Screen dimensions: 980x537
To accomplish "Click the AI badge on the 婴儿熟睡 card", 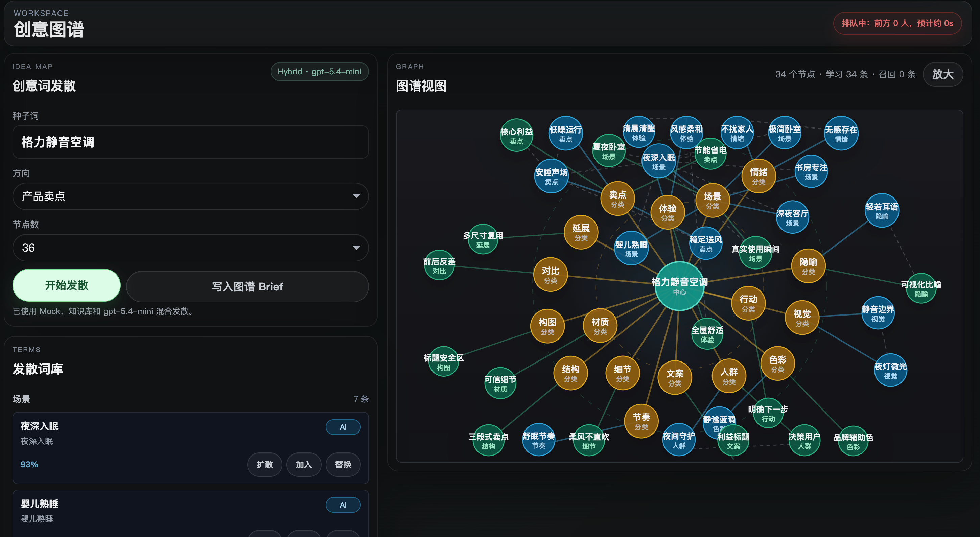I will [343, 505].
